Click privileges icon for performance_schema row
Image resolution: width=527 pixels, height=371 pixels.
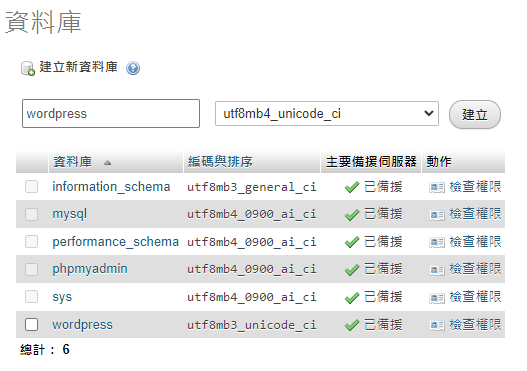click(x=437, y=242)
